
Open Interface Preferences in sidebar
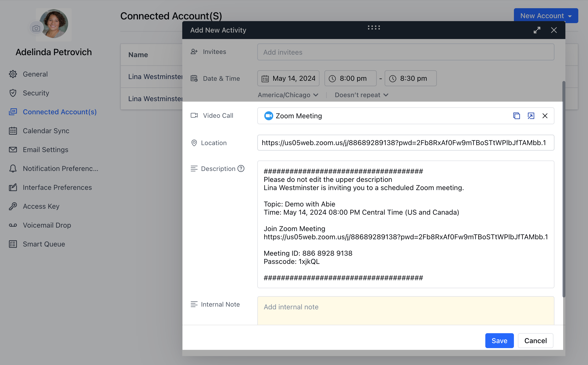point(57,187)
